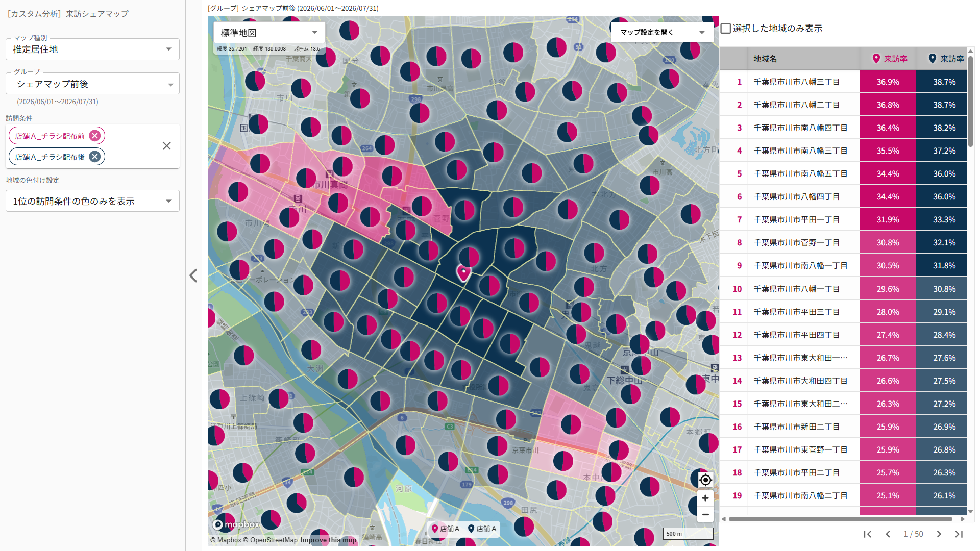The width and height of the screenshot is (980, 551).
Task: Open グループ シェアマップ前後 dropdown
Action: [x=92, y=84]
